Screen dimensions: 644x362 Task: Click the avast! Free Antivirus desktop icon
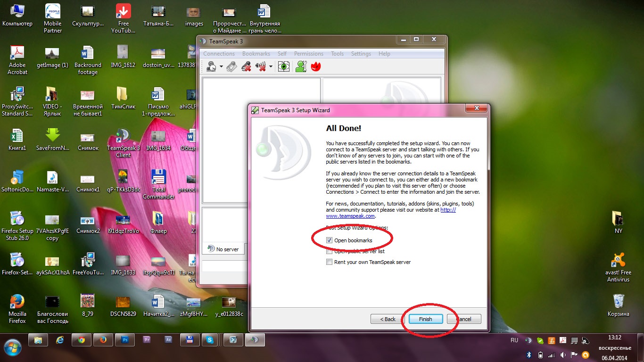[x=619, y=267]
